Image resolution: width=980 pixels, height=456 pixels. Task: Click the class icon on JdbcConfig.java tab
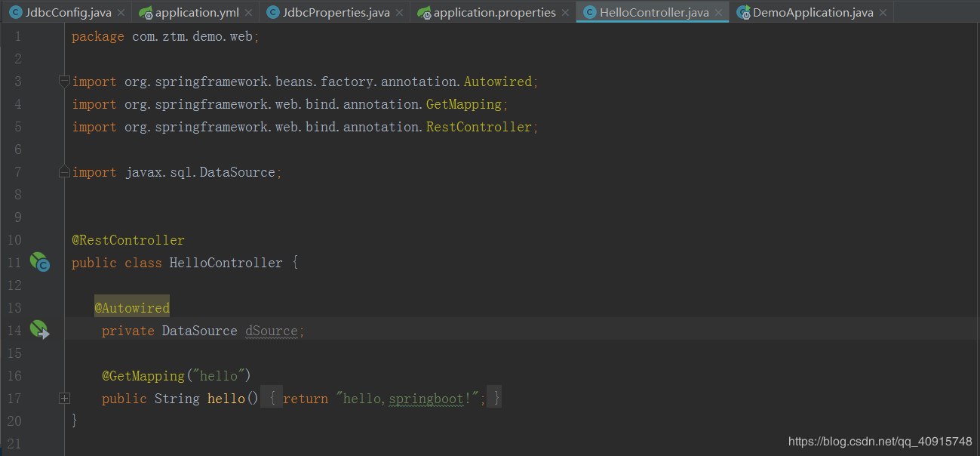[x=15, y=13]
